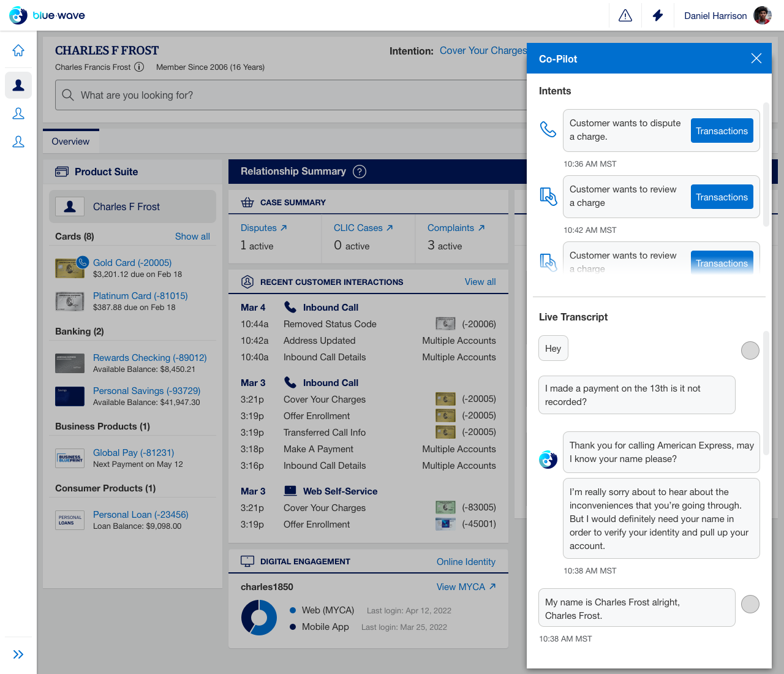Close the Co-Pilot panel
Image resolution: width=784 pixels, height=674 pixels.
(x=756, y=58)
